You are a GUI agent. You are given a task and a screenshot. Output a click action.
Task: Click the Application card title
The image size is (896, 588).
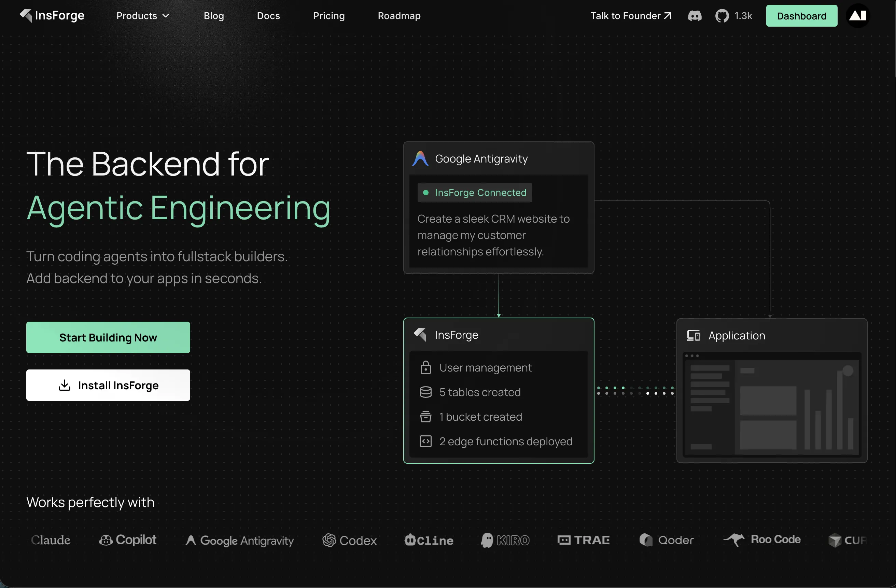tap(737, 335)
